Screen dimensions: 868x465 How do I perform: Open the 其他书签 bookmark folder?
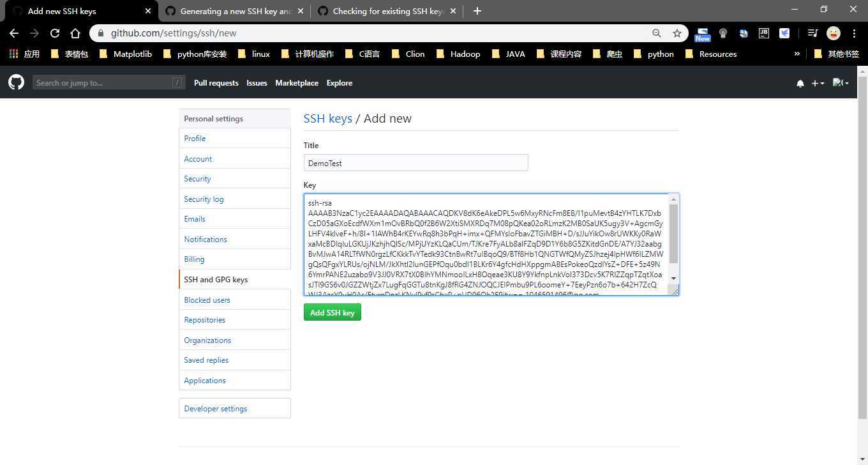click(x=837, y=54)
